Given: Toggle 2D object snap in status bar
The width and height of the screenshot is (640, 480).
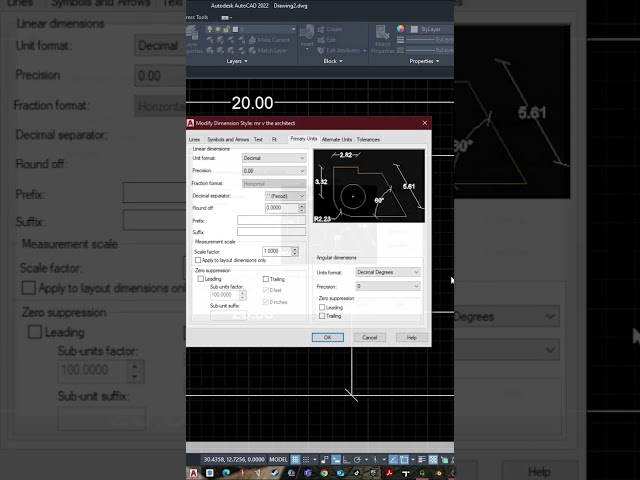Looking at the screenshot, I should click(x=404, y=460).
